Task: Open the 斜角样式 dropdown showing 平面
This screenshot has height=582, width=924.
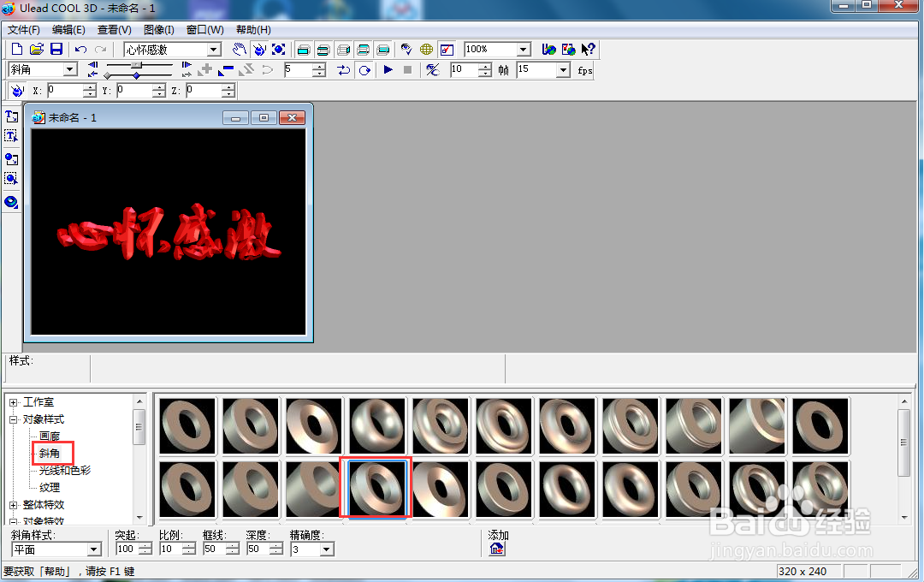Action: [94, 549]
